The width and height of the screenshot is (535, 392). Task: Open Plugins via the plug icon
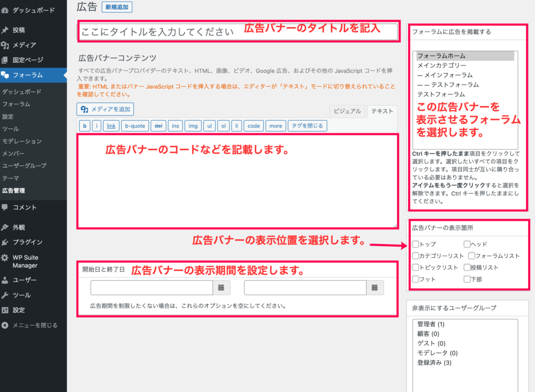(x=5, y=242)
